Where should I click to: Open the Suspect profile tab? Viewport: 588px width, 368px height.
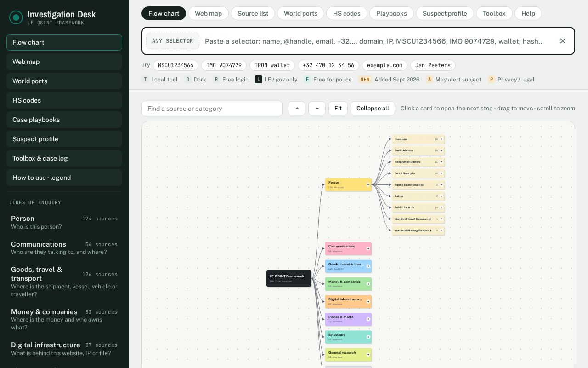click(x=445, y=13)
